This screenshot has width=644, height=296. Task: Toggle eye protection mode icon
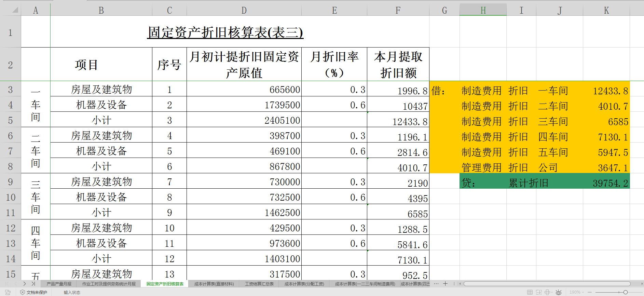point(559,292)
